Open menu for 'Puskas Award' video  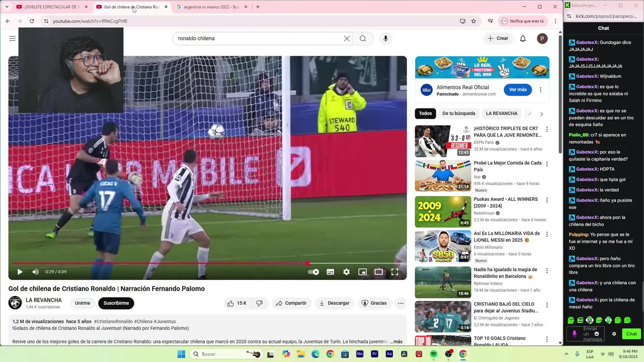(x=547, y=200)
